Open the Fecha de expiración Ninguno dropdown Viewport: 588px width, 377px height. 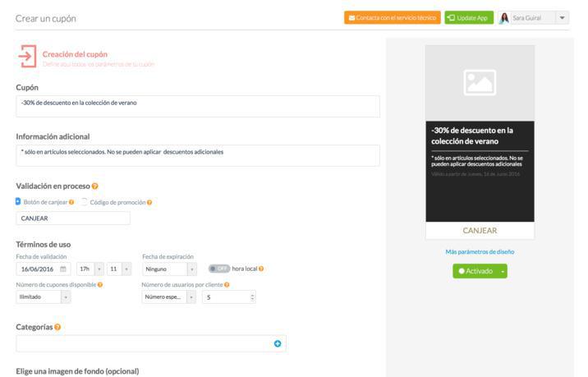click(x=169, y=269)
